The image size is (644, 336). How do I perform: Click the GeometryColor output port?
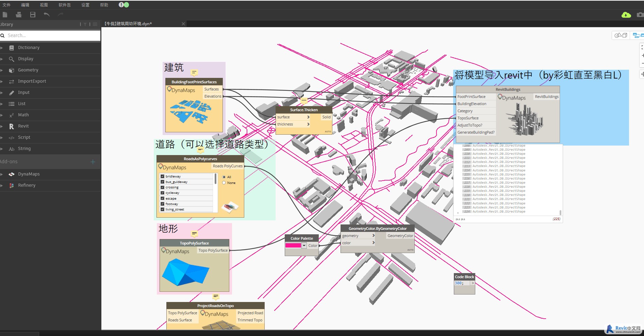[x=400, y=236]
